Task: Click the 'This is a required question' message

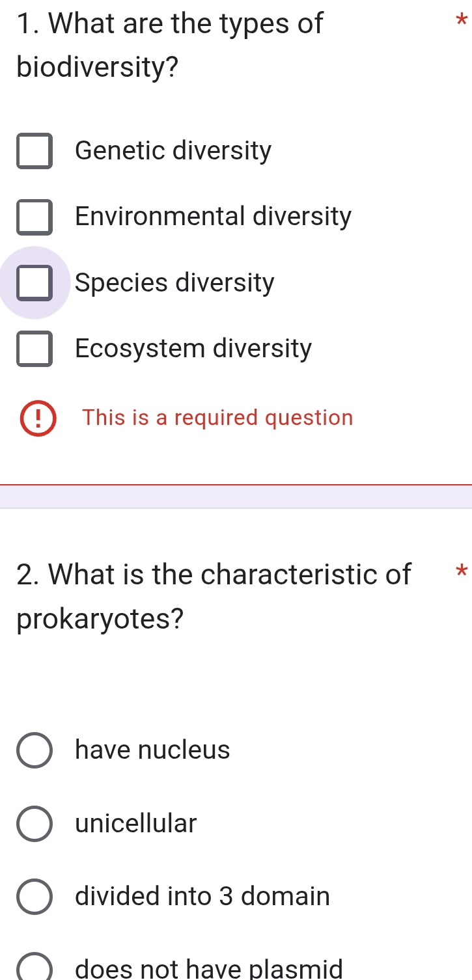Action: coord(217,418)
